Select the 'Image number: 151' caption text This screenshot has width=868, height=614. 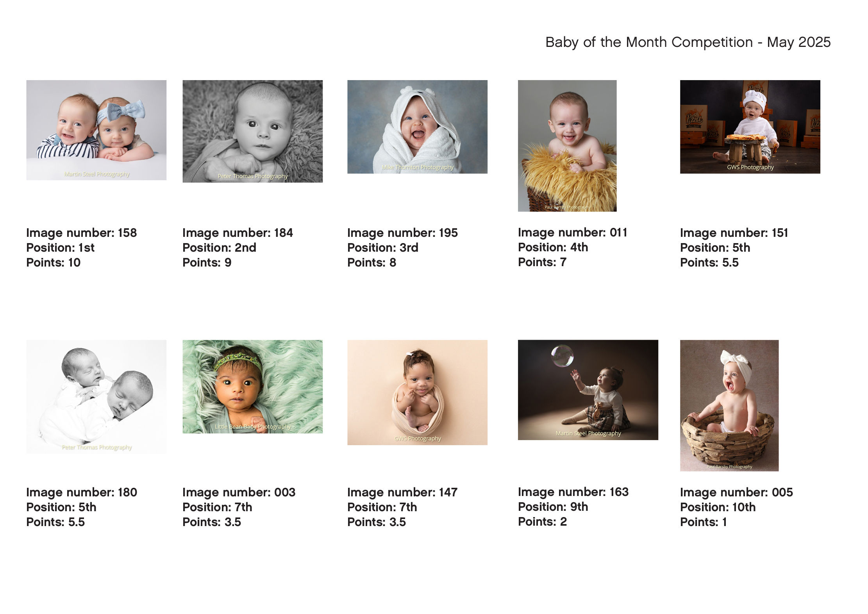tap(734, 233)
